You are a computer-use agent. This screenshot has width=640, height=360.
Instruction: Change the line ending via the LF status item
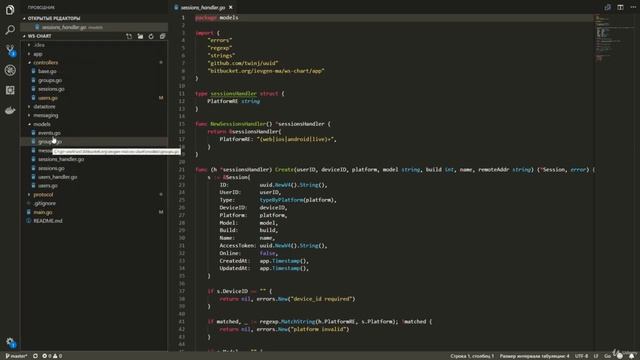coord(596,356)
